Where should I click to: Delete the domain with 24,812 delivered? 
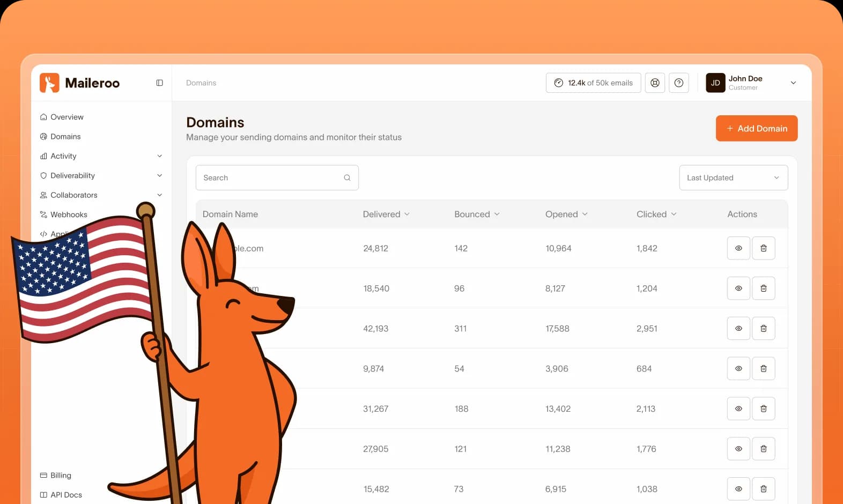pos(764,248)
